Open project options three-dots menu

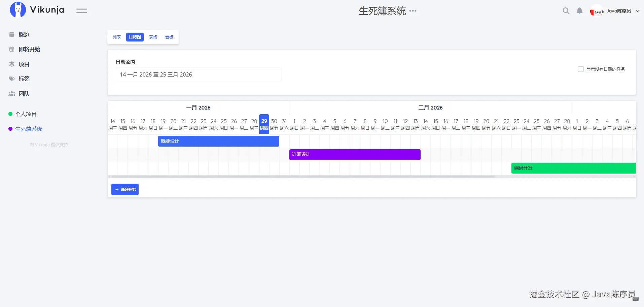tap(413, 11)
